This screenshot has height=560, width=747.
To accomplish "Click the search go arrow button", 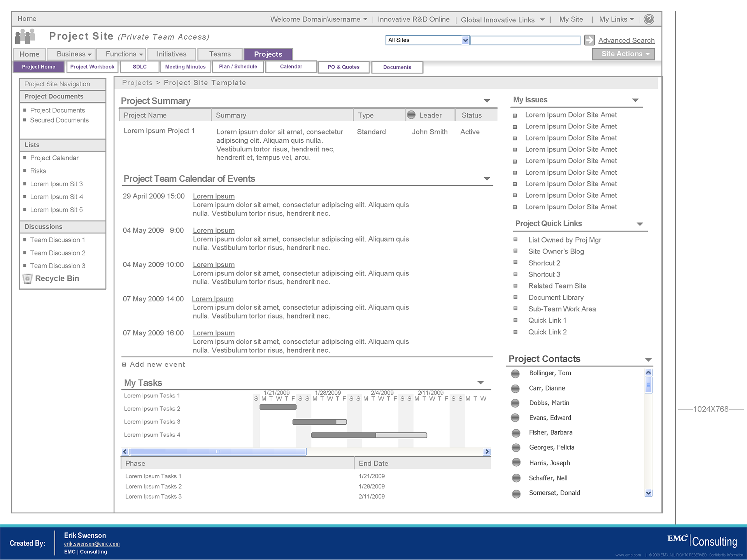I will pyautogui.click(x=589, y=40).
